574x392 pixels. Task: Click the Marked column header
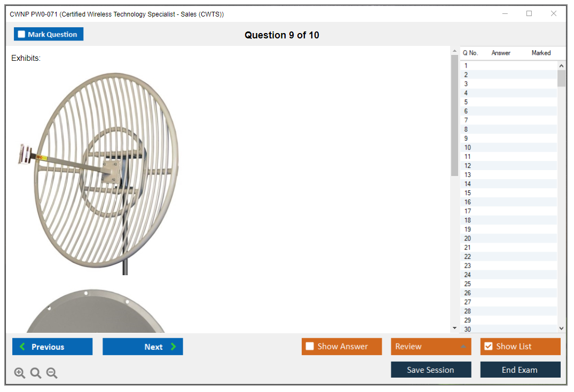(541, 53)
